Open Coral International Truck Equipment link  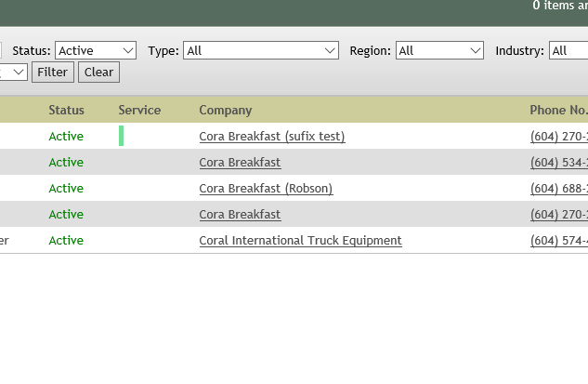tap(300, 240)
